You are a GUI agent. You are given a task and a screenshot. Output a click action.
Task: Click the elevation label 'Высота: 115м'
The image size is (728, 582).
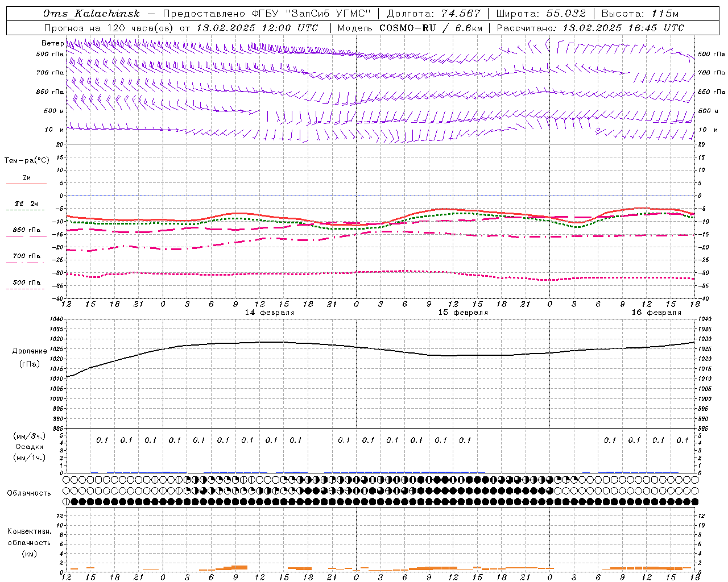(640, 14)
